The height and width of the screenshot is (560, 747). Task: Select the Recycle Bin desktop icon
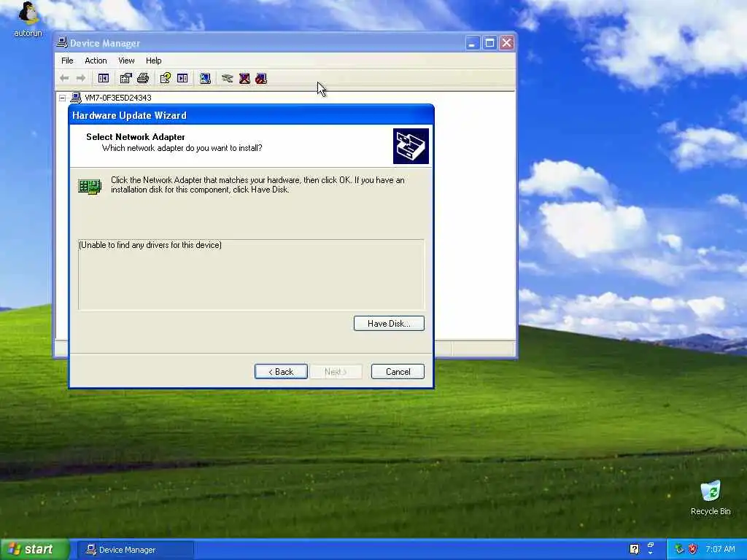coord(711,498)
